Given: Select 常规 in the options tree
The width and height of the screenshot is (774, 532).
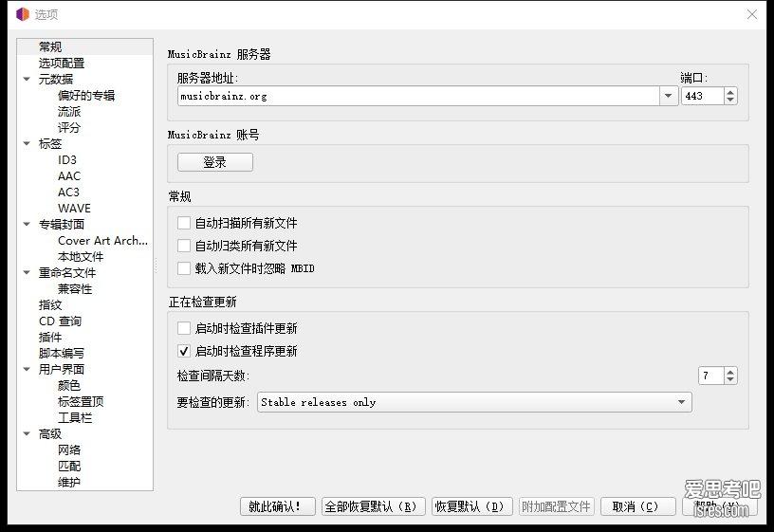Looking at the screenshot, I should click(50, 46).
